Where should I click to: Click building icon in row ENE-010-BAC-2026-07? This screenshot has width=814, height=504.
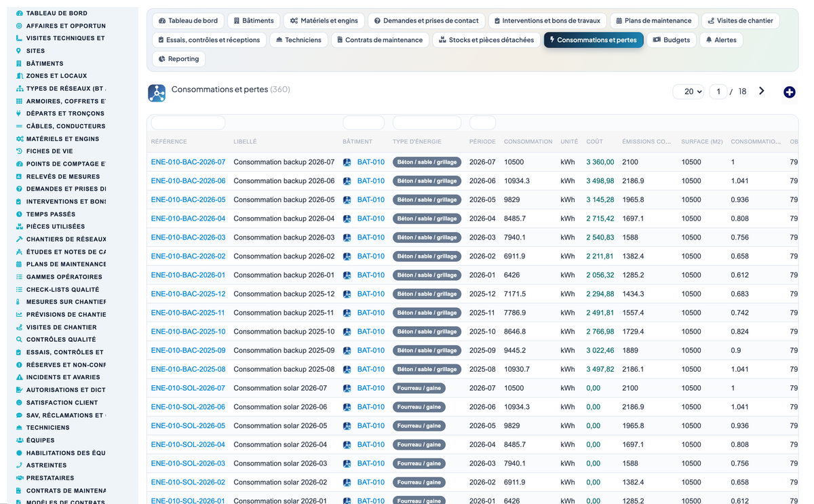(x=347, y=162)
